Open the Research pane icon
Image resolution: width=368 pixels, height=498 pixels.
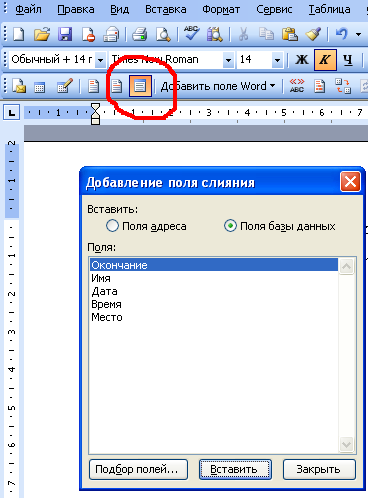[215, 34]
